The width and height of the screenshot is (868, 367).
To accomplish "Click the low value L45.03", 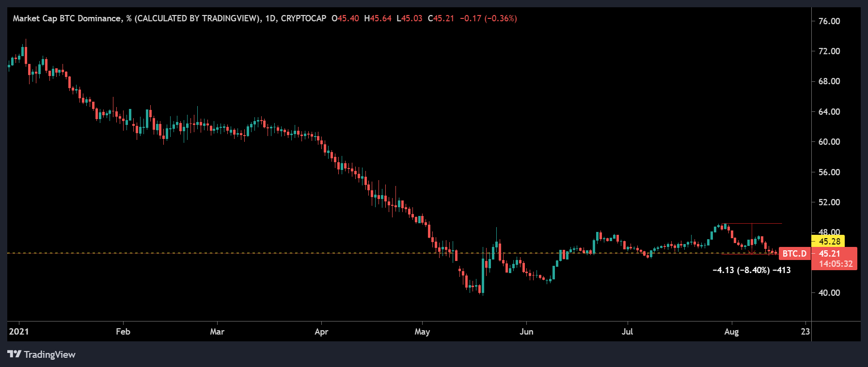I will tap(409, 18).
